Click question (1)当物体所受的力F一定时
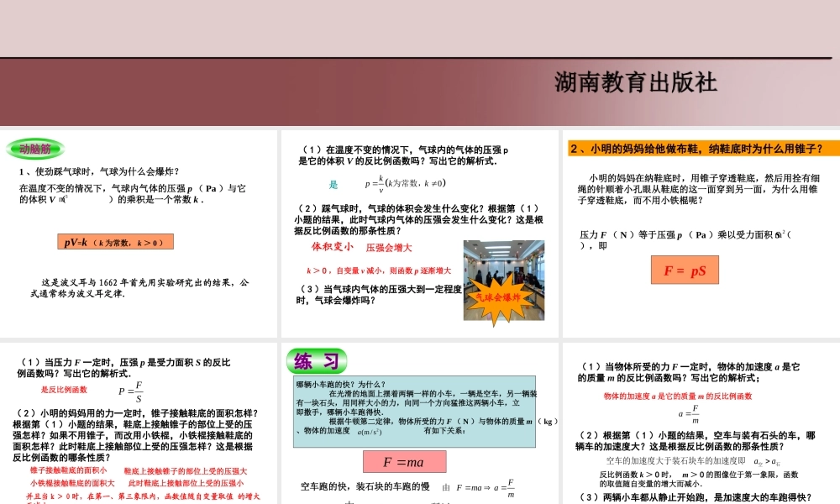Viewport: 840px width, 504px height. (x=689, y=372)
